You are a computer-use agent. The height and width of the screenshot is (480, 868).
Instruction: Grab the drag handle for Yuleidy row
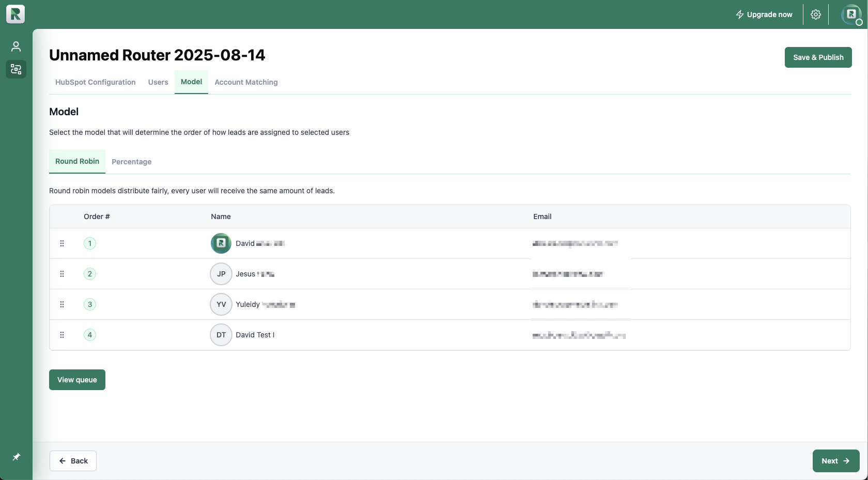[x=62, y=304]
